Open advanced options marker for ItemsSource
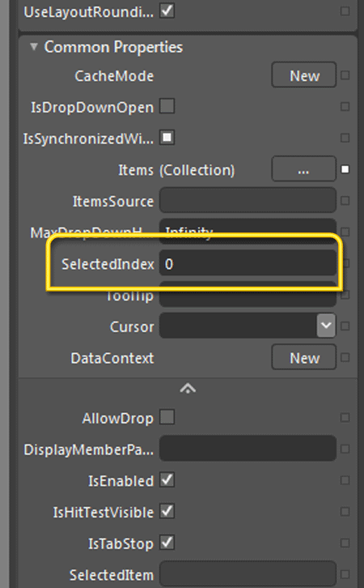The image size is (364, 588). point(345,201)
